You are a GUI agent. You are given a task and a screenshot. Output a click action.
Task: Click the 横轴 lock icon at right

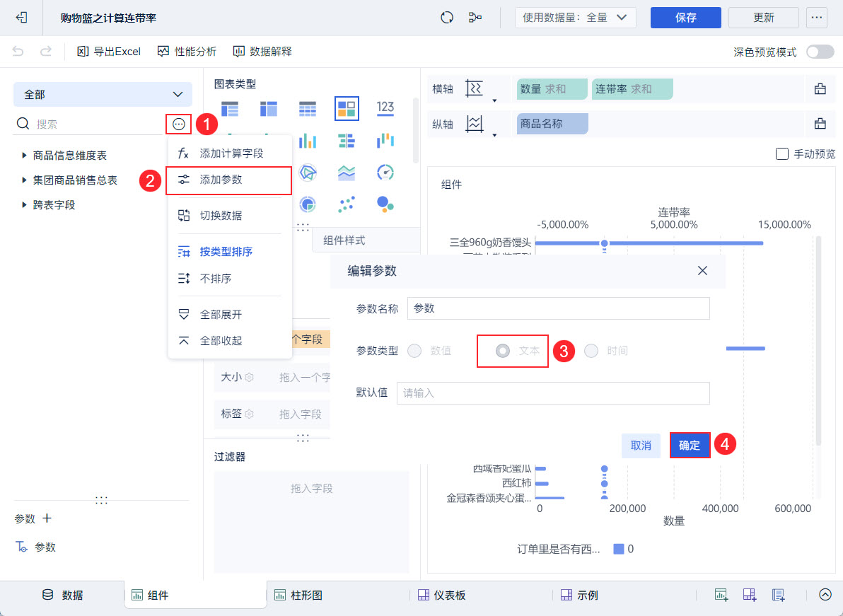coord(820,89)
